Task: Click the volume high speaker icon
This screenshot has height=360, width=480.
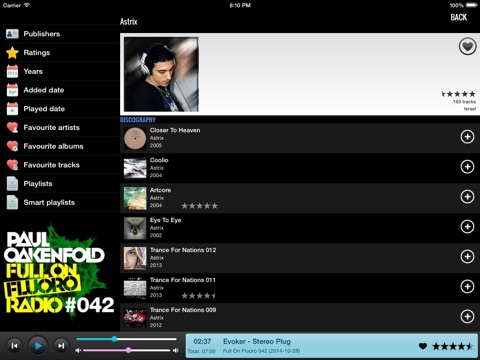Action: click(175, 350)
